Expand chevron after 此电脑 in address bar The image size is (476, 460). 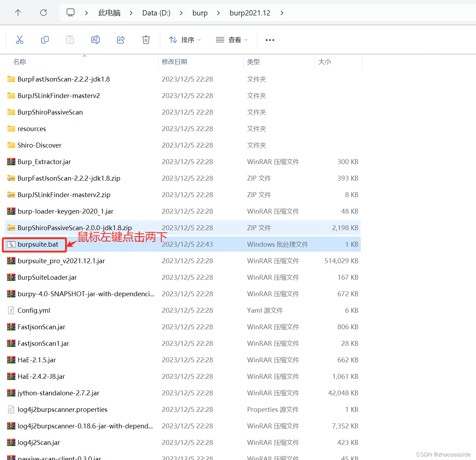click(x=131, y=13)
